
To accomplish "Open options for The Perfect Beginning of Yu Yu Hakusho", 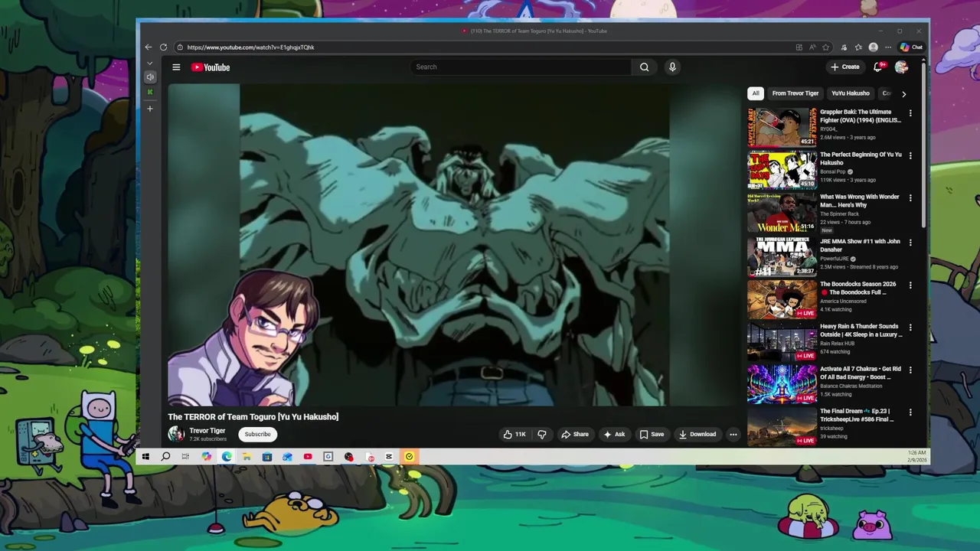I will [x=910, y=155].
